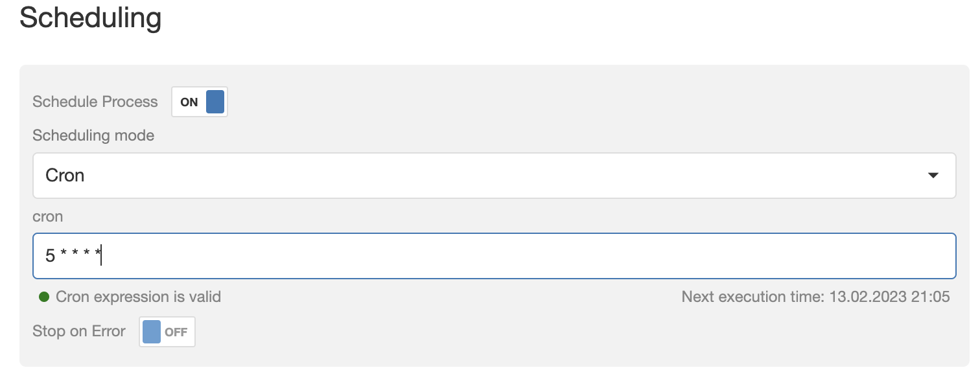
Task: Click the blue handle of the ON switch
Action: click(x=215, y=102)
